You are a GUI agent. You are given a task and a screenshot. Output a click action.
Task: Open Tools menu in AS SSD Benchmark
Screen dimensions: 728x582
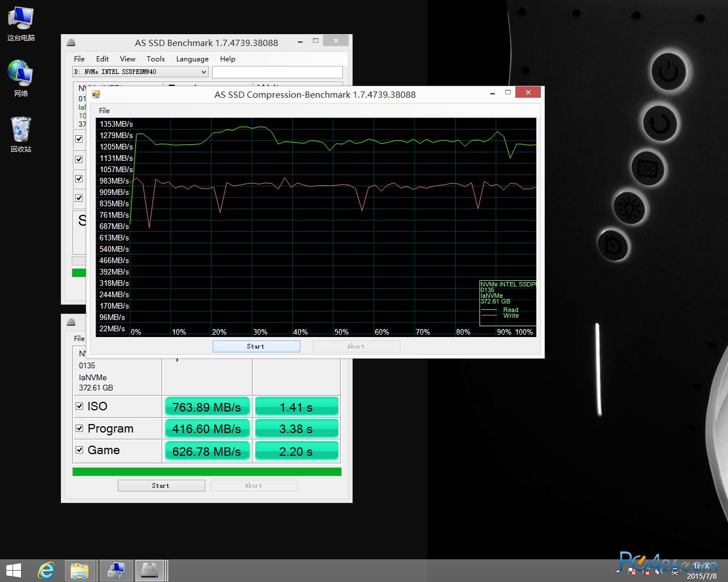click(x=155, y=59)
